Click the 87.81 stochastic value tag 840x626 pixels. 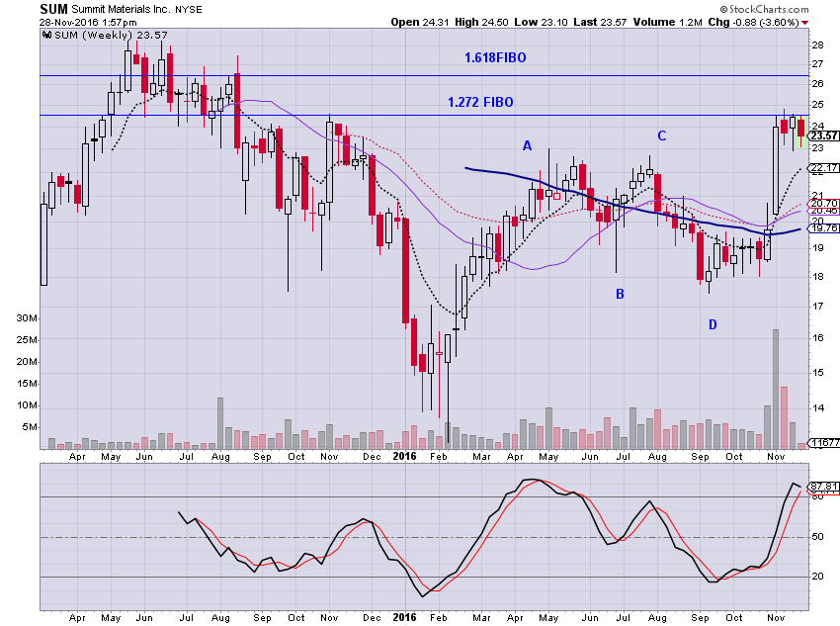tap(824, 487)
